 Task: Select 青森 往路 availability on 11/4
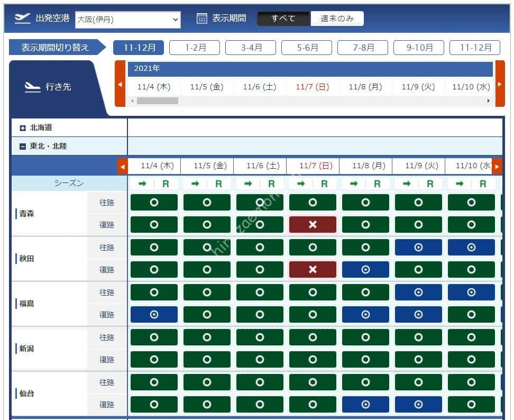click(x=154, y=202)
